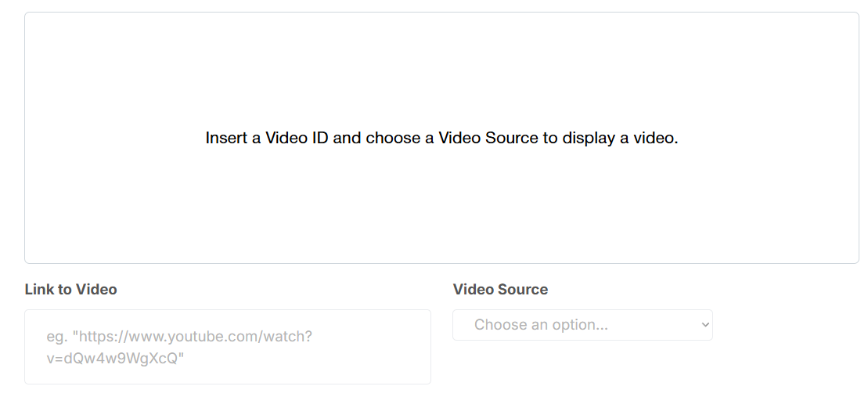
Task: Focus the YouTube URL placeholder input
Action: pyautogui.click(x=227, y=347)
